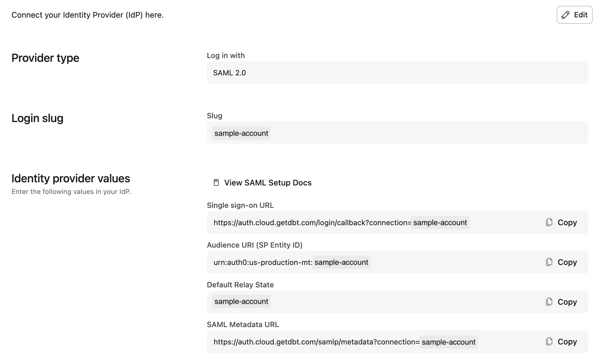Screen dimensions: 602x364
Task: Click the SAML Metadata URL field
Action: (347, 342)
